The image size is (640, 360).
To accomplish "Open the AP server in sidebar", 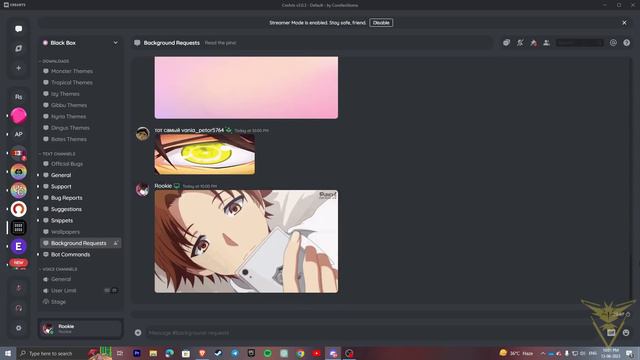I will click(18, 134).
